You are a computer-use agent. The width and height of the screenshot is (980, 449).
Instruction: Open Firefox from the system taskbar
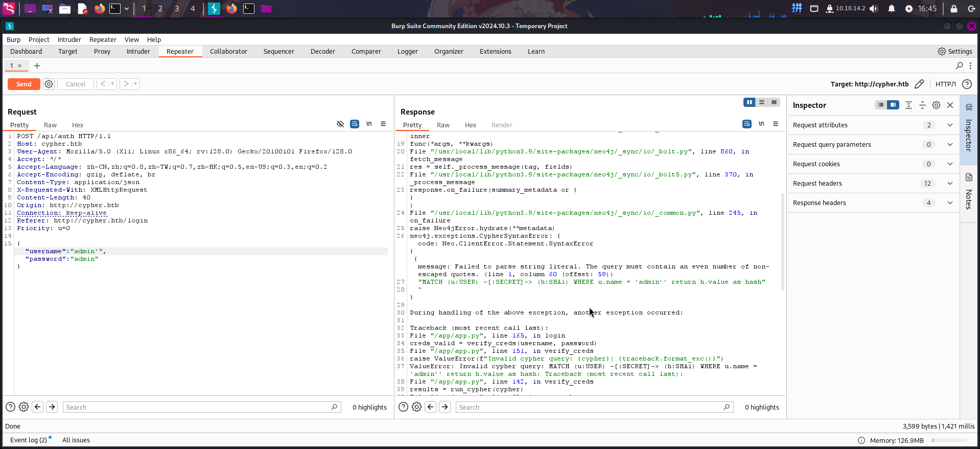(100, 9)
